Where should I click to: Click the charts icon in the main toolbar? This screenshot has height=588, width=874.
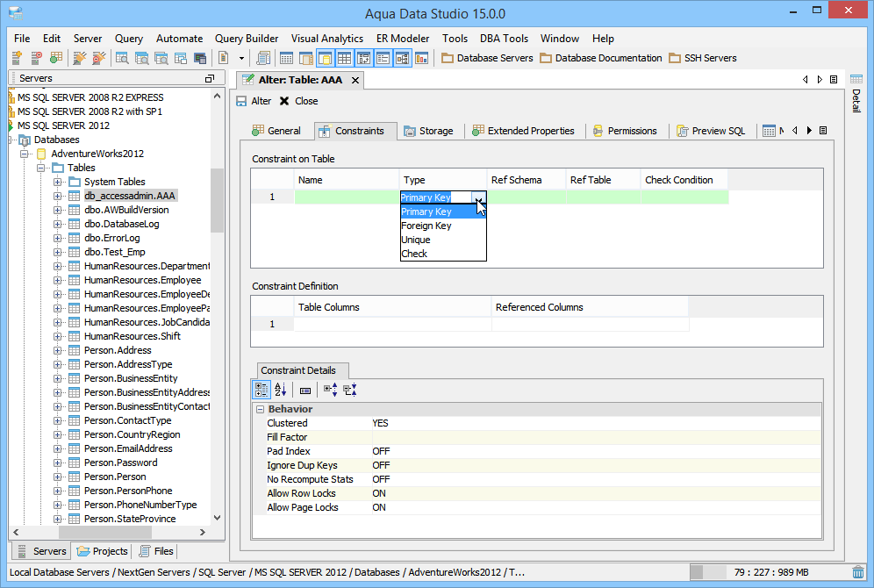click(x=421, y=58)
